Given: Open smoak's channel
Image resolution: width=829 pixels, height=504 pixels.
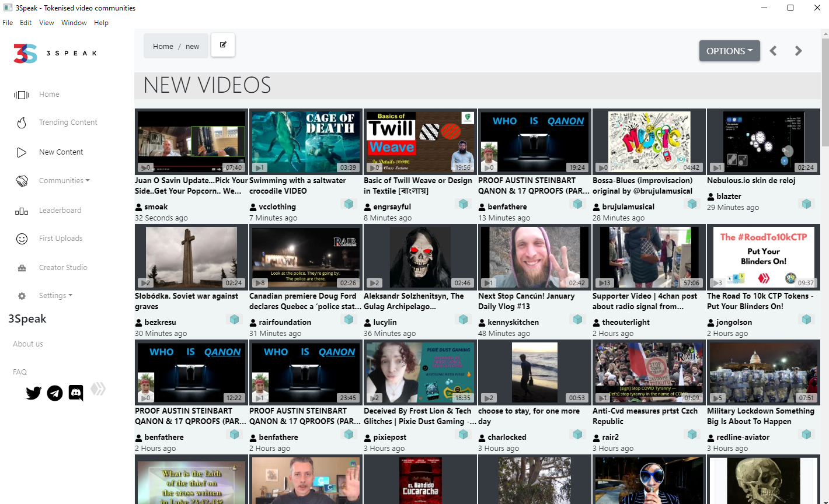Looking at the screenshot, I should tap(156, 207).
